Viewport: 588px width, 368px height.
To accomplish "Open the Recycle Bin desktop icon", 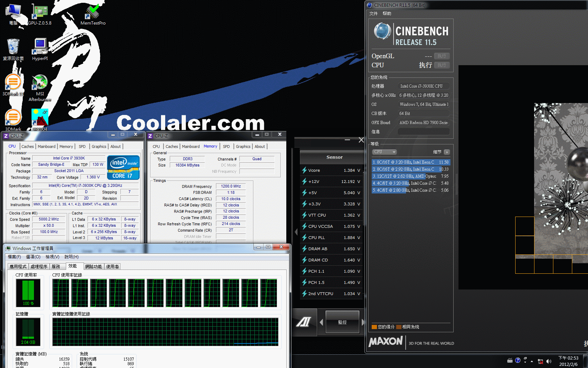I will [x=13, y=49].
